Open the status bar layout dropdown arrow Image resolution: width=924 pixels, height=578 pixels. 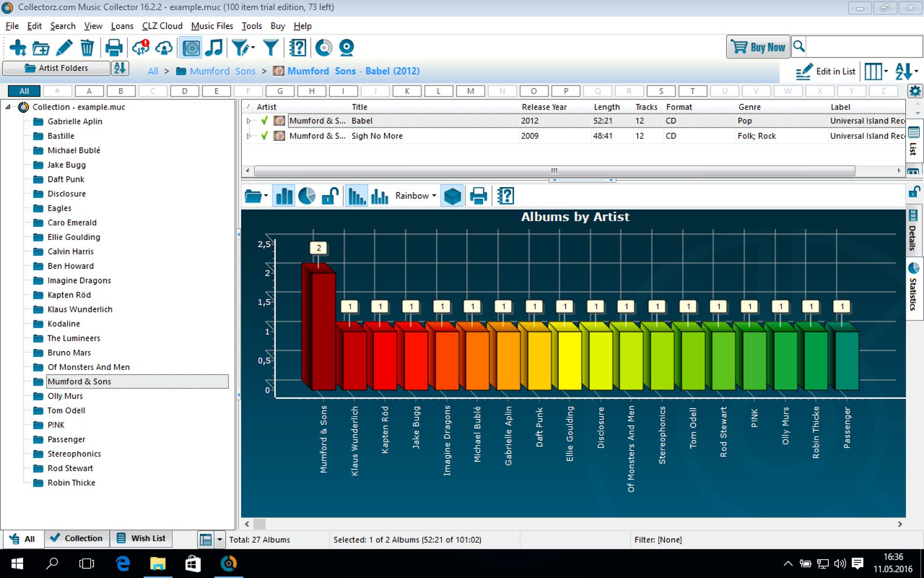pyautogui.click(x=219, y=539)
